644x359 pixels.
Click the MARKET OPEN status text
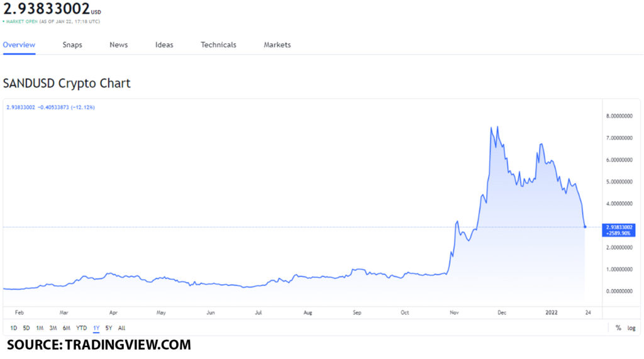[x=22, y=21]
